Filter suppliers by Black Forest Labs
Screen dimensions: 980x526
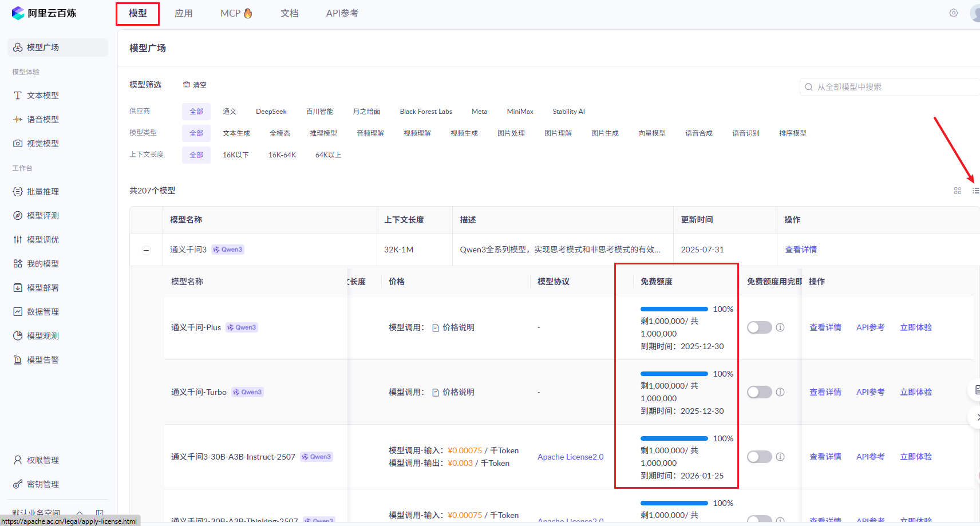[426, 112]
